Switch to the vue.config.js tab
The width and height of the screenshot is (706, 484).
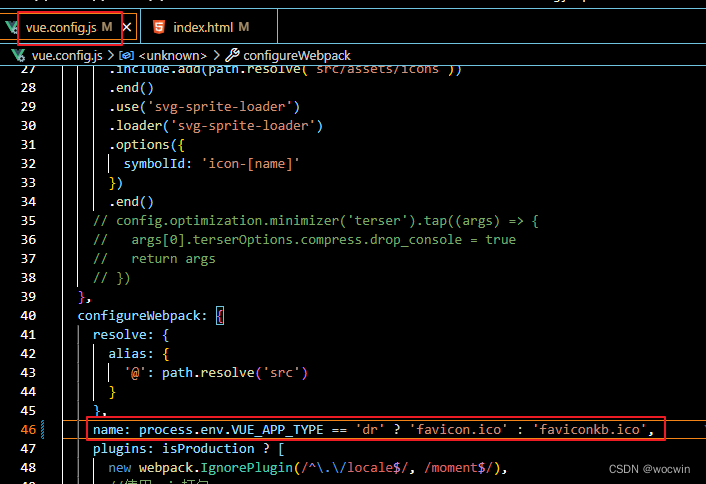click(68, 27)
